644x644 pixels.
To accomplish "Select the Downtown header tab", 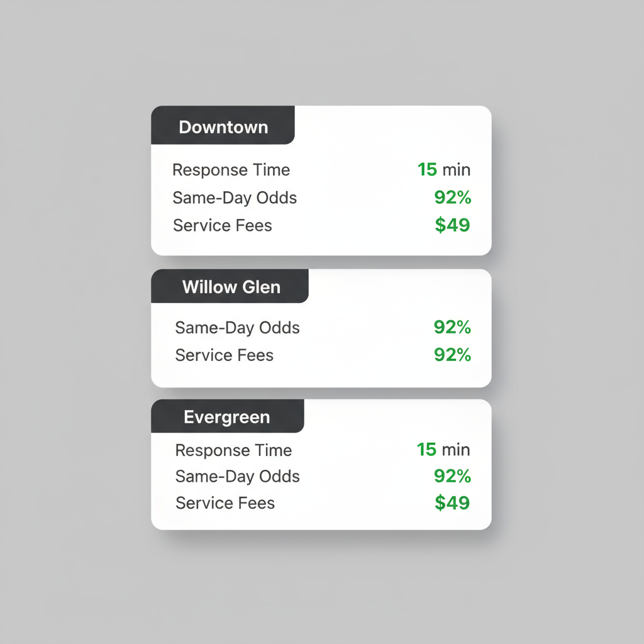I will [x=223, y=126].
